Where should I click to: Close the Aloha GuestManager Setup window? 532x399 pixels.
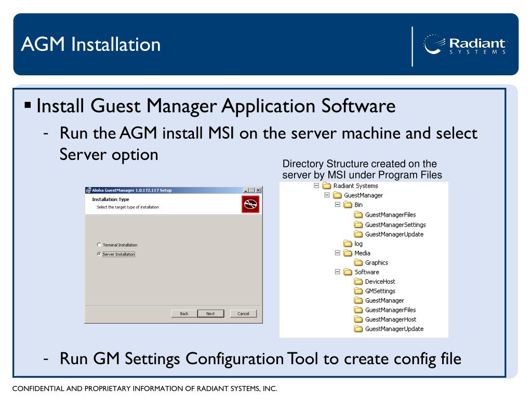(258, 190)
